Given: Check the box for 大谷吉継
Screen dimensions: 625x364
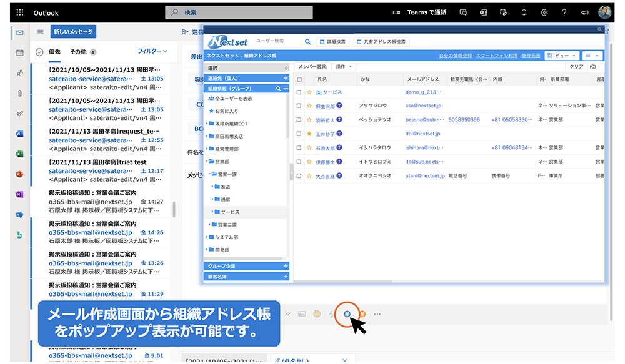Looking at the screenshot, I should click(x=299, y=176).
